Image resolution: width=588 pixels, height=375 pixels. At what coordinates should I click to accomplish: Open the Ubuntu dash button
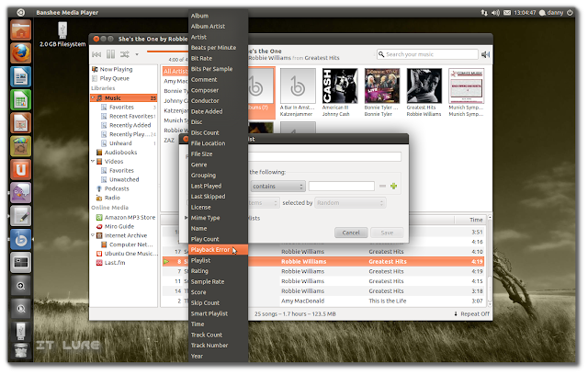tap(20, 13)
